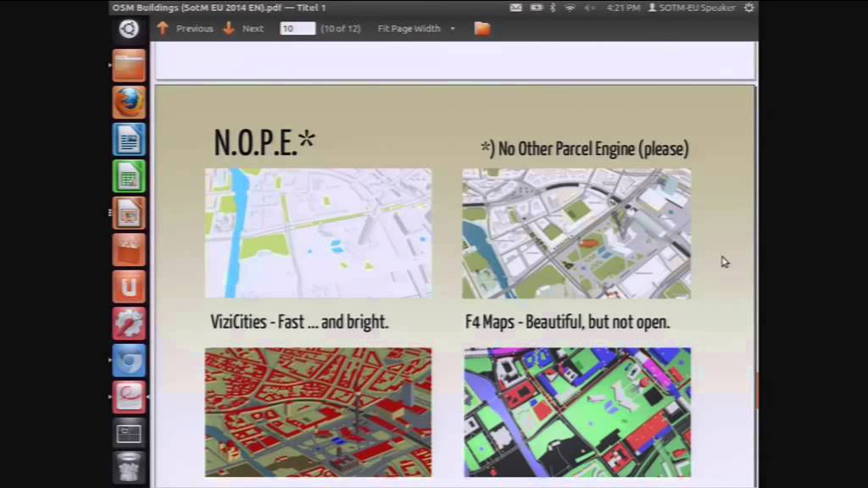Open the SOTM-EU Speaker user menu
The height and width of the screenshot is (488, 868).
pos(692,8)
